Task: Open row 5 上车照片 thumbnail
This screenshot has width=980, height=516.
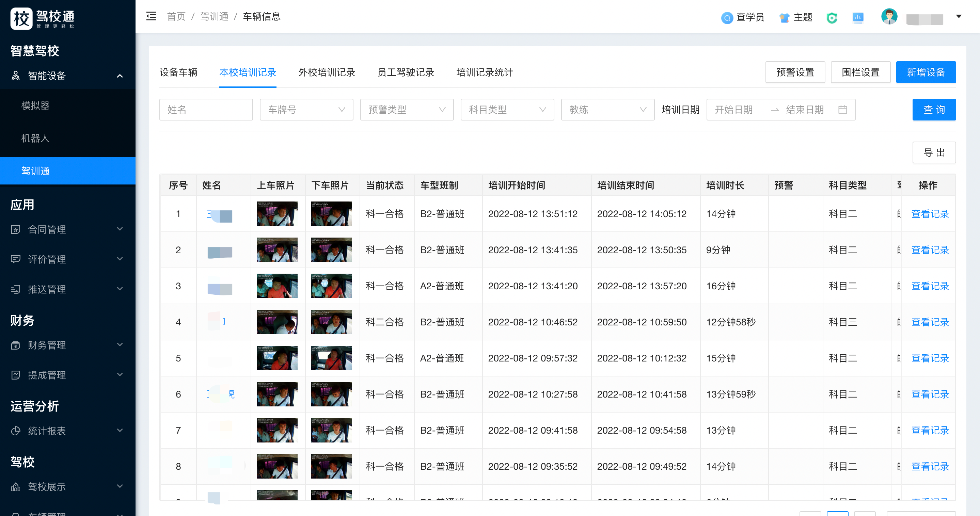Action: (x=277, y=358)
